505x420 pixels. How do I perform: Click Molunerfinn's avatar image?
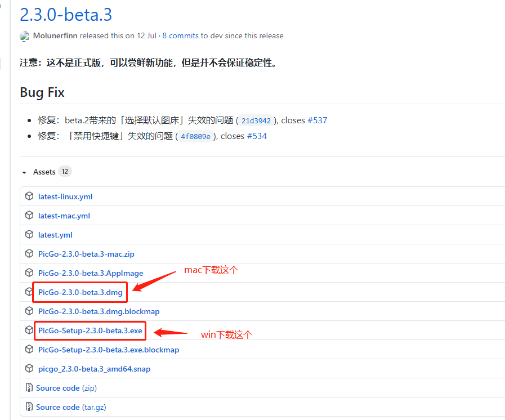[x=24, y=36]
